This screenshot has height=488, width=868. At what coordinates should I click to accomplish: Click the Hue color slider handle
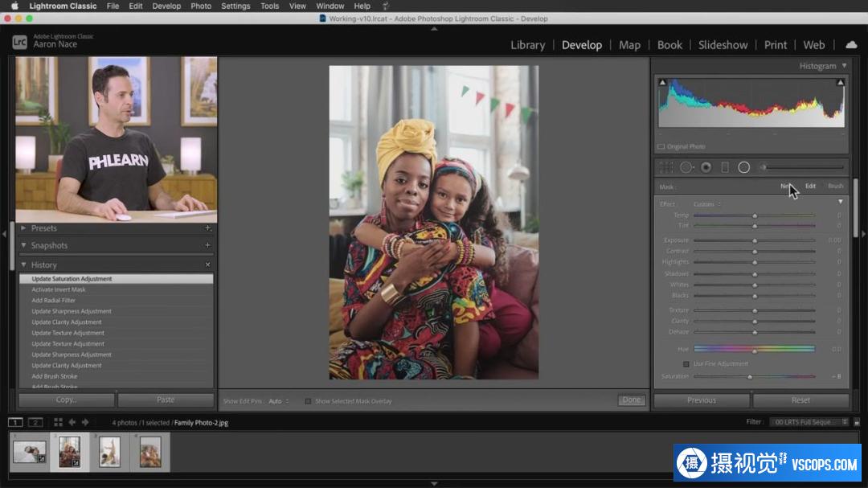point(755,351)
